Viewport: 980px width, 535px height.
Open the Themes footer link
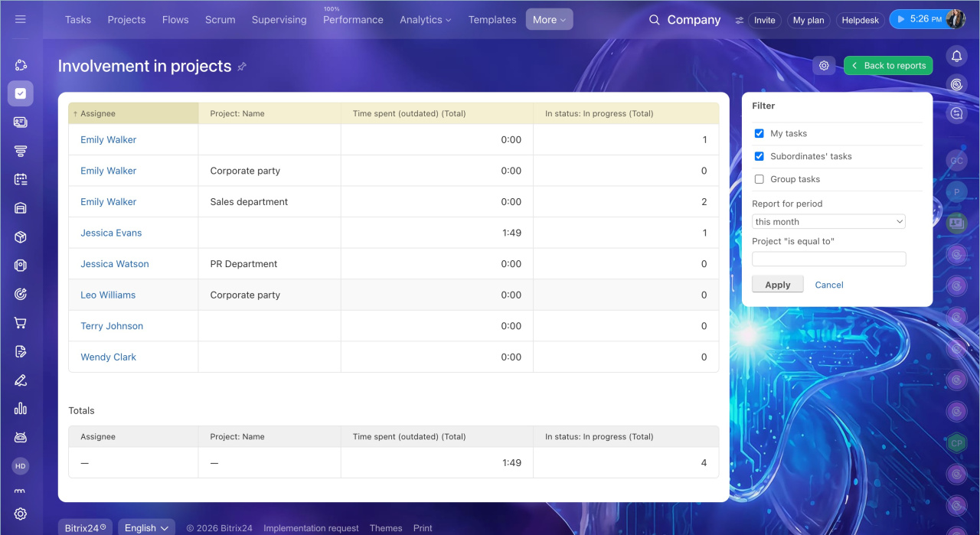[386, 528]
